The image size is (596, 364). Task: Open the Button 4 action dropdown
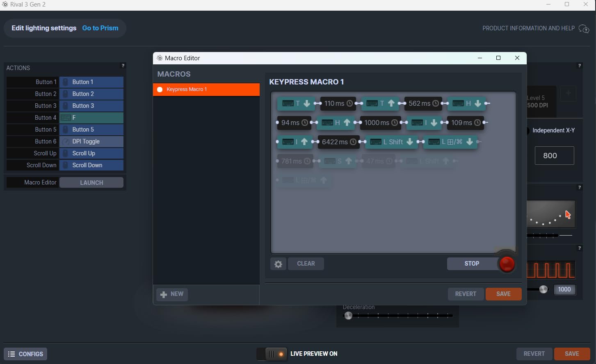click(x=91, y=118)
